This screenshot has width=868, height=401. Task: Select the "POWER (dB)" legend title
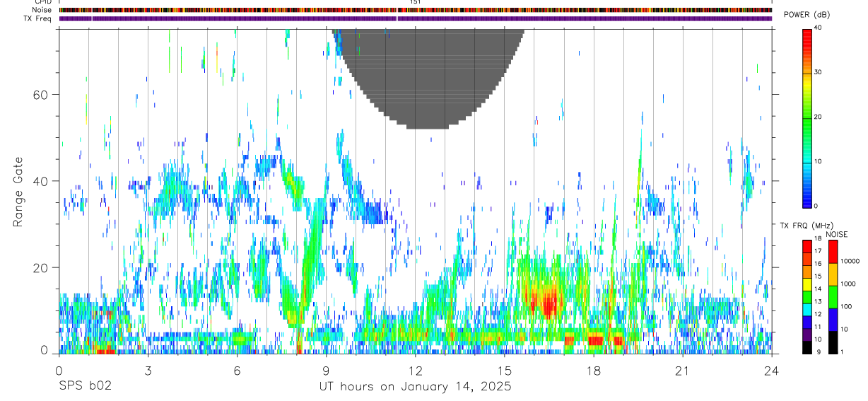tap(807, 15)
